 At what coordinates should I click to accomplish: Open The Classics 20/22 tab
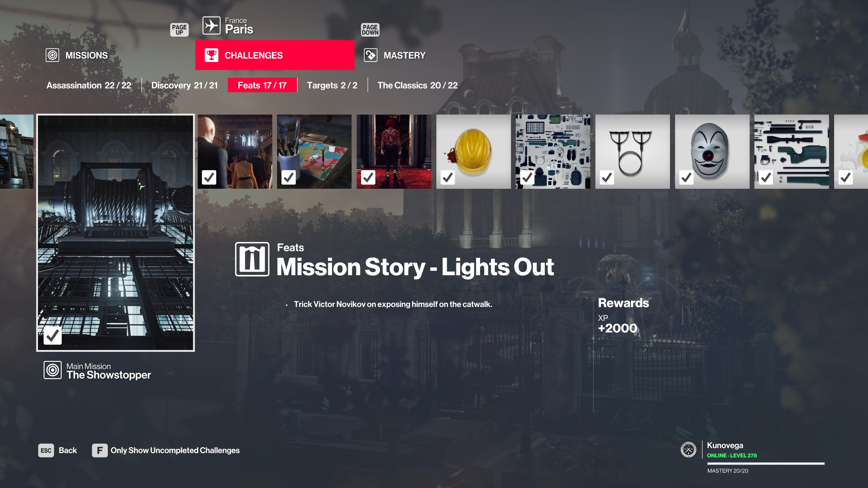(x=417, y=85)
